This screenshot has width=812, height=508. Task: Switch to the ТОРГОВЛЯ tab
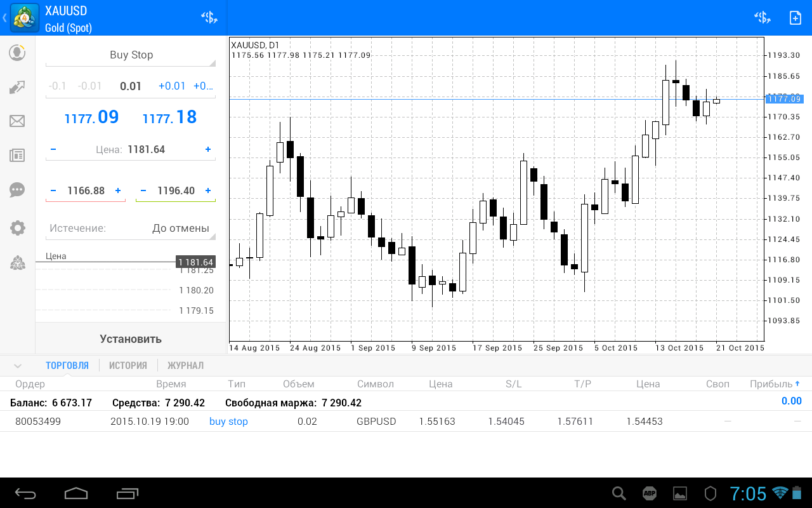[67, 366]
